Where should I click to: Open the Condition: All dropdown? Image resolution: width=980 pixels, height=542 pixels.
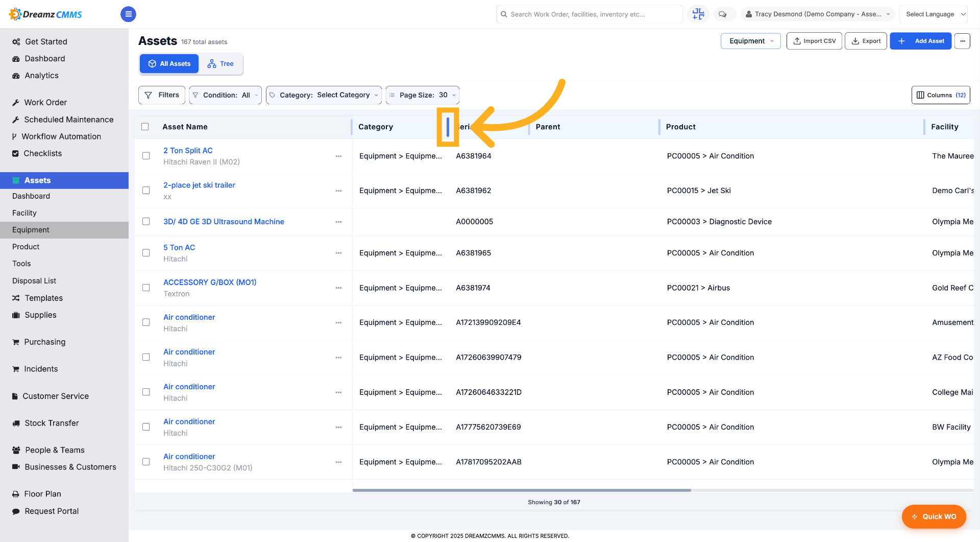225,95
